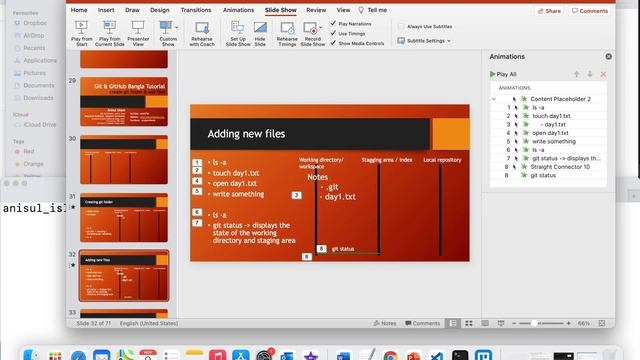Switch to Reading view icon
The image size is (640, 360).
coord(485,323)
